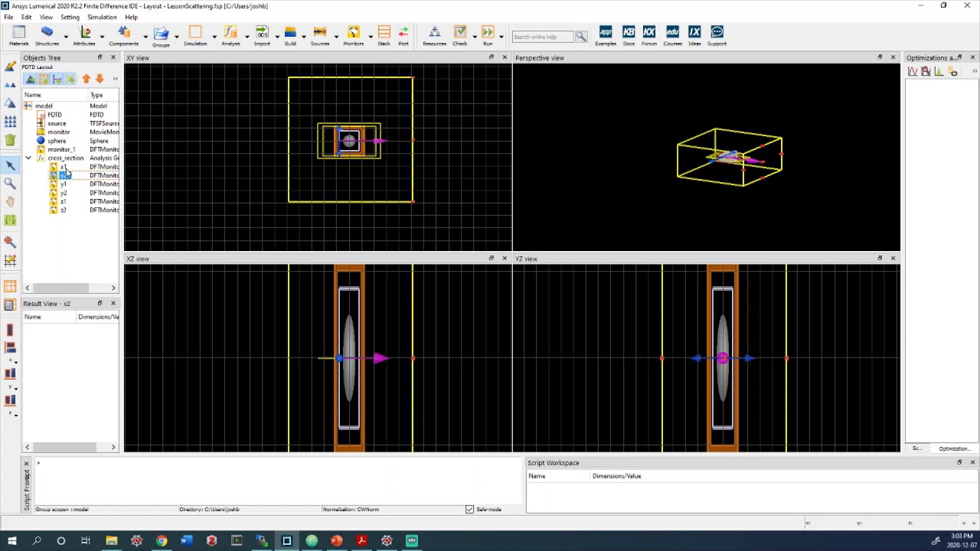This screenshot has width=980, height=551.
Task: Open the Check dropdown arrow
Action: coord(475,36)
